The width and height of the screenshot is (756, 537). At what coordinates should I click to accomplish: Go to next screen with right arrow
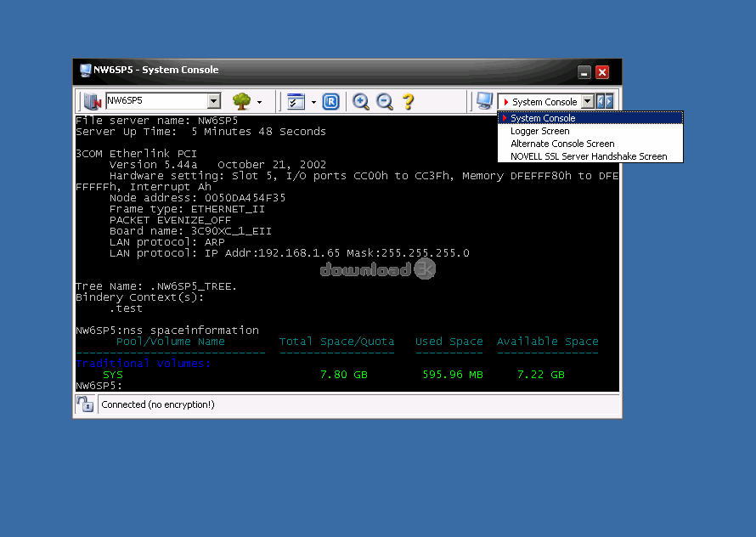point(608,102)
